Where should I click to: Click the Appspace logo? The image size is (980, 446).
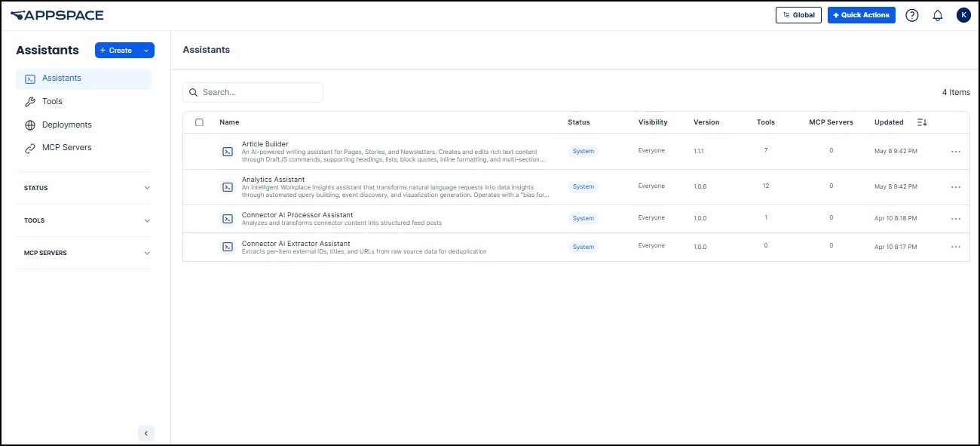coord(57,15)
